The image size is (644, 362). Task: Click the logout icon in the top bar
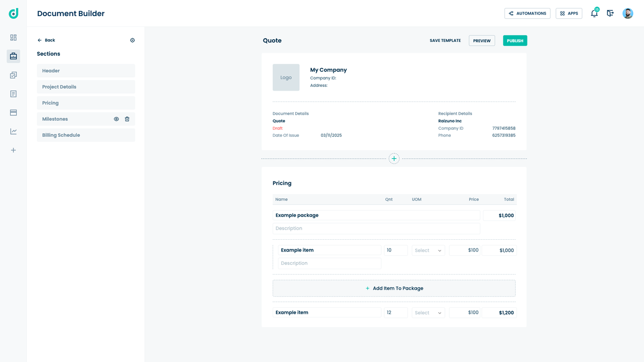[610, 13]
